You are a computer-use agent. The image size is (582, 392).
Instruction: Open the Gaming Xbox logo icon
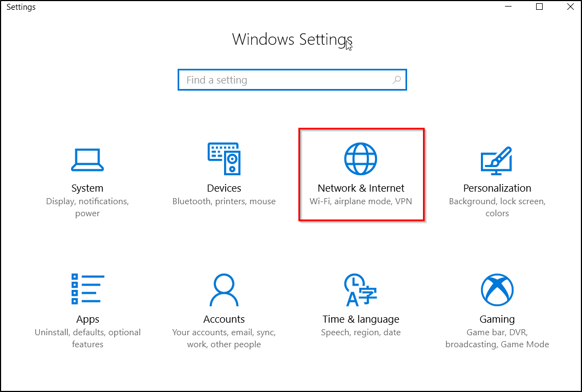tap(497, 290)
